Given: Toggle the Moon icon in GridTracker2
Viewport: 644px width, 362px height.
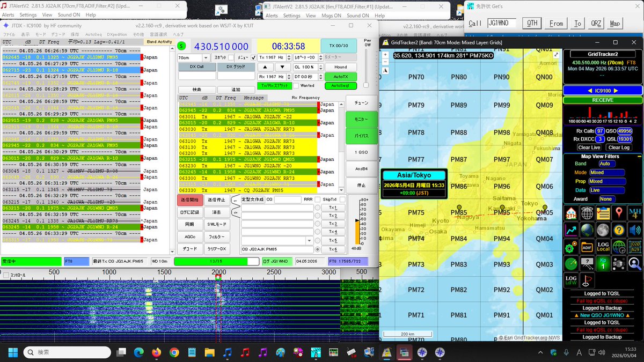Looking at the screenshot, I should (x=603, y=230).
